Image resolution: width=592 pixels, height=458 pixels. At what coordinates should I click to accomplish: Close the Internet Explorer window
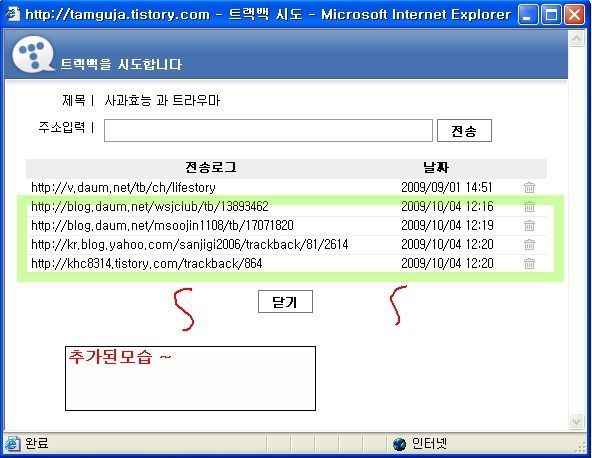[575, 15]
